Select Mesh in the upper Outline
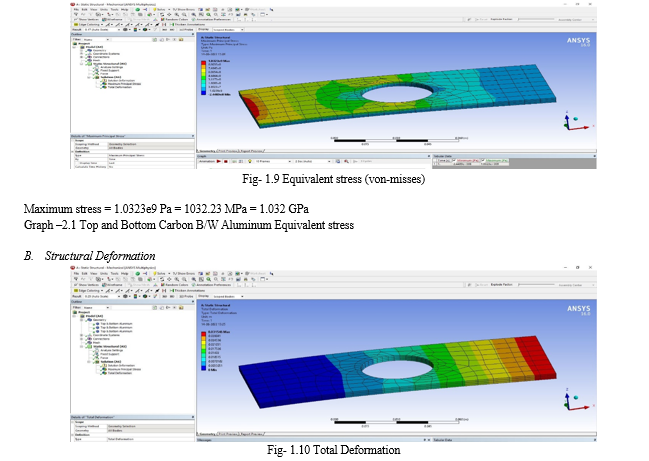The width and height of the screenshot is (649, 461). [96, 60]
